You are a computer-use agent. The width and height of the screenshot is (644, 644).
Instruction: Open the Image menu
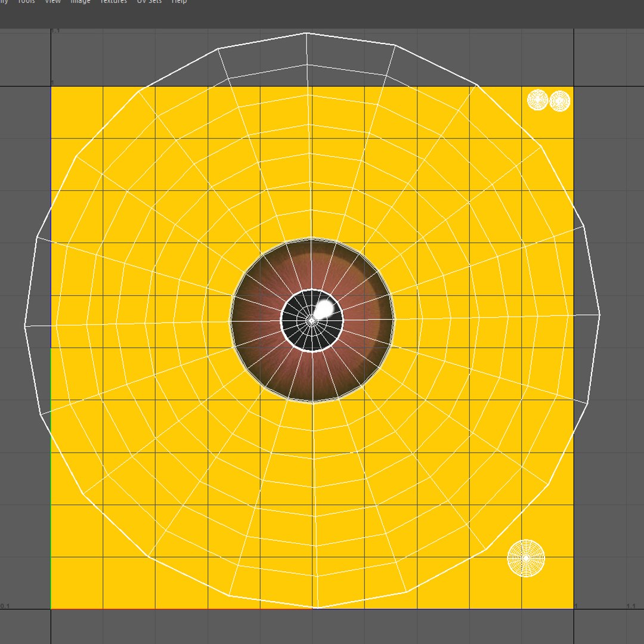80,2
